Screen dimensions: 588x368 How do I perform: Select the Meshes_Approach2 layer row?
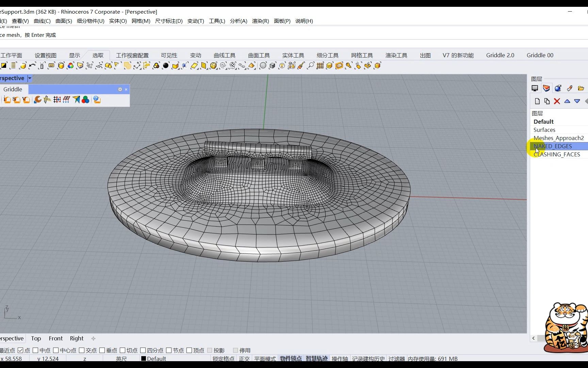(x=559, y=138)
